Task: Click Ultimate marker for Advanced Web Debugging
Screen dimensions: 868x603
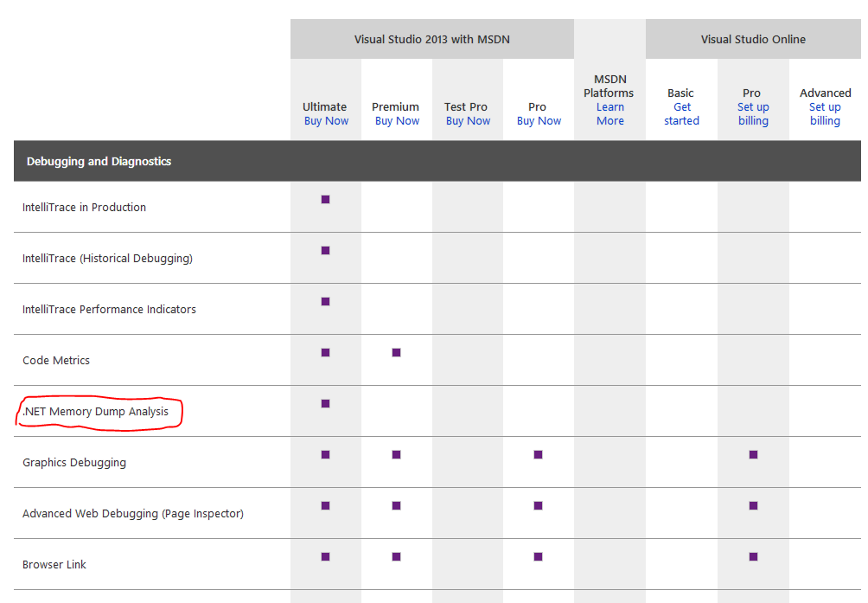Action: (325, 505)
